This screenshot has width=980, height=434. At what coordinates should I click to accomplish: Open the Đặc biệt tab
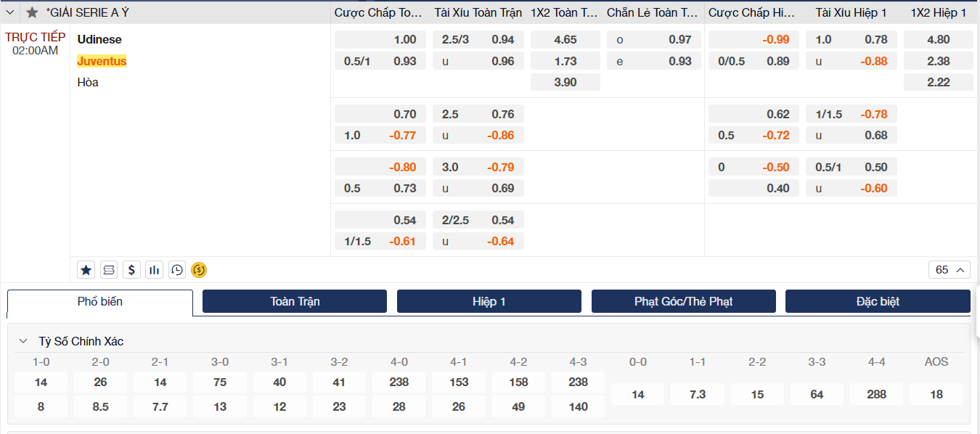pyautogui.click(x=878, y=301)
